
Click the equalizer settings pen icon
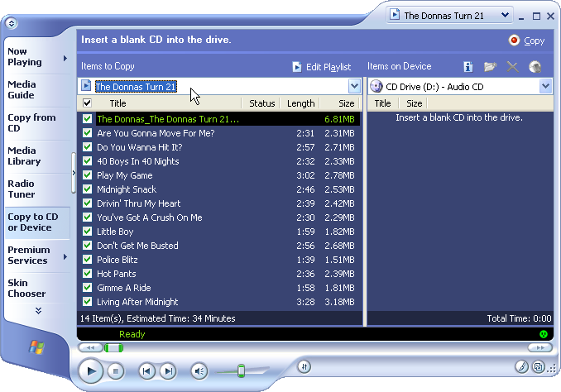521,366
